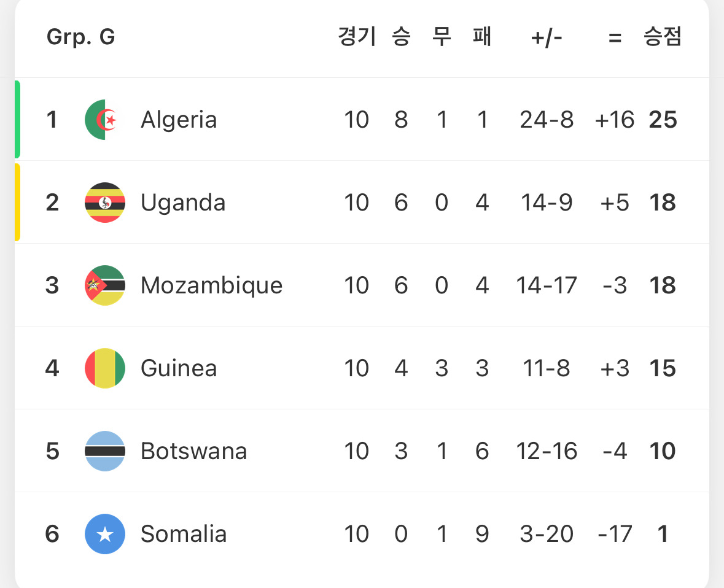
Task: Select the Mozambique team name
Action: [211, 285]
